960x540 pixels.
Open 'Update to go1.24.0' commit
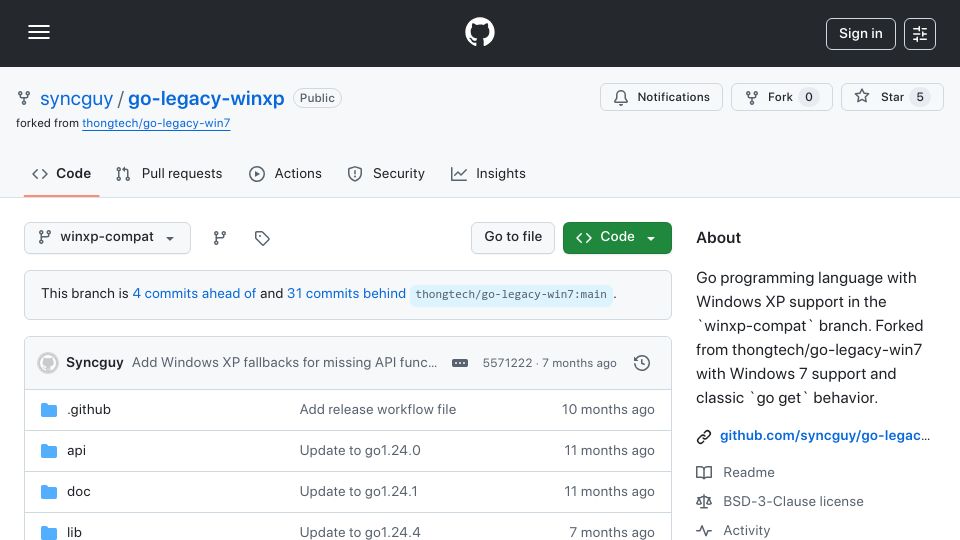click(x=360, y=451)
